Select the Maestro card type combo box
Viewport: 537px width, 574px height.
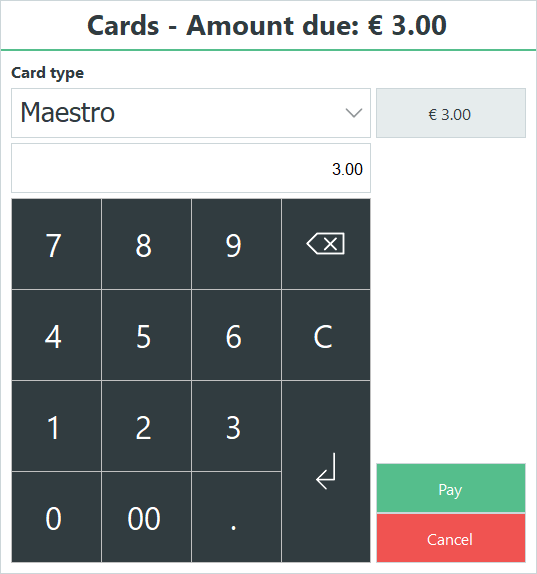191,113
